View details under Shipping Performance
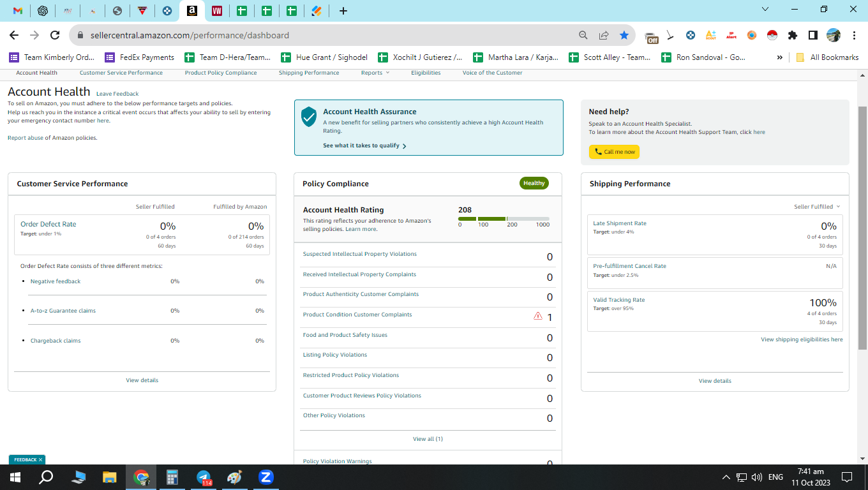Screen dimensions: 868x490 (715, 381)
